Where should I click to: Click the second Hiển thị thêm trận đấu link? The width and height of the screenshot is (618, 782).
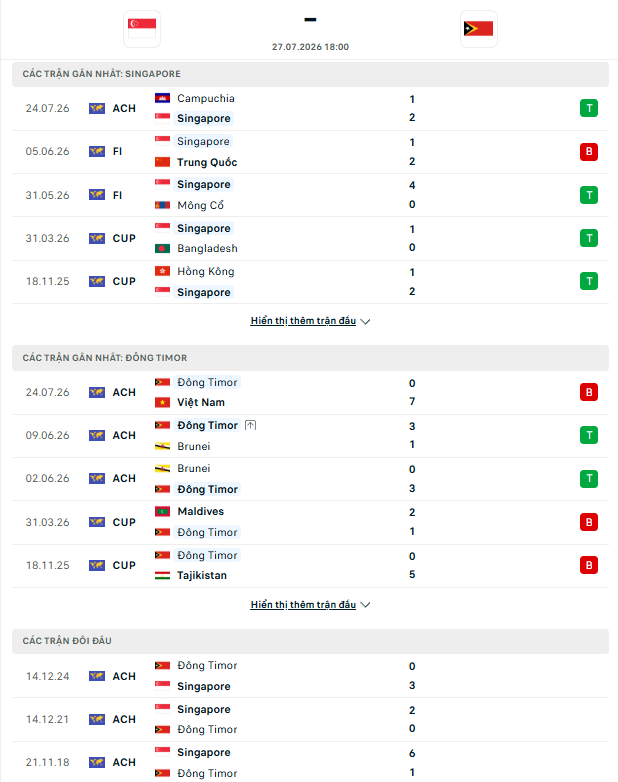303,604
